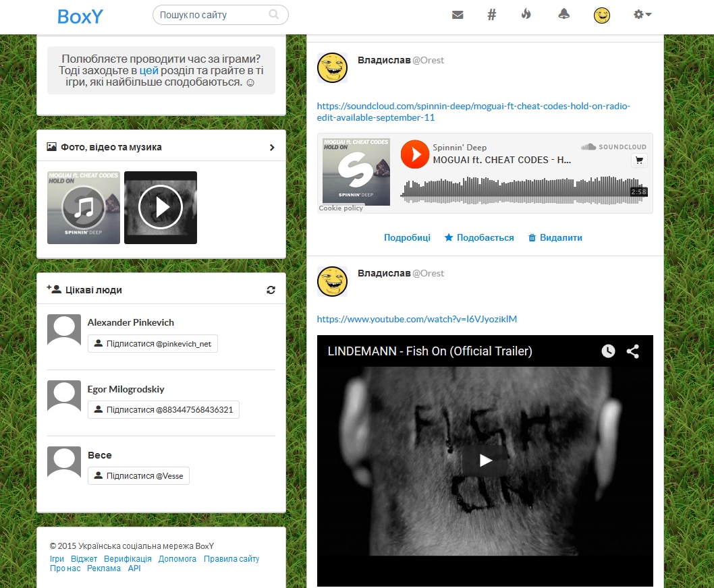The image size is (714, 588).
Task: Refresh the interesting people list
Action: click(271, 290)
